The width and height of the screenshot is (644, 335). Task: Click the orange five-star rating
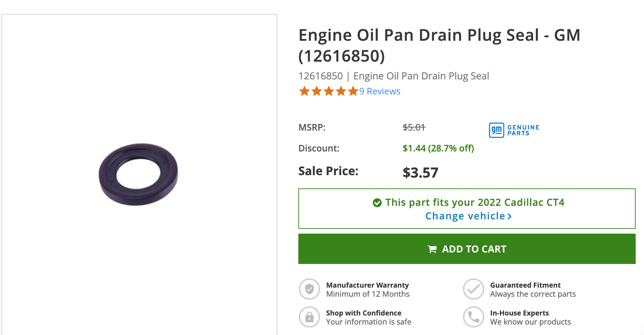328,91
